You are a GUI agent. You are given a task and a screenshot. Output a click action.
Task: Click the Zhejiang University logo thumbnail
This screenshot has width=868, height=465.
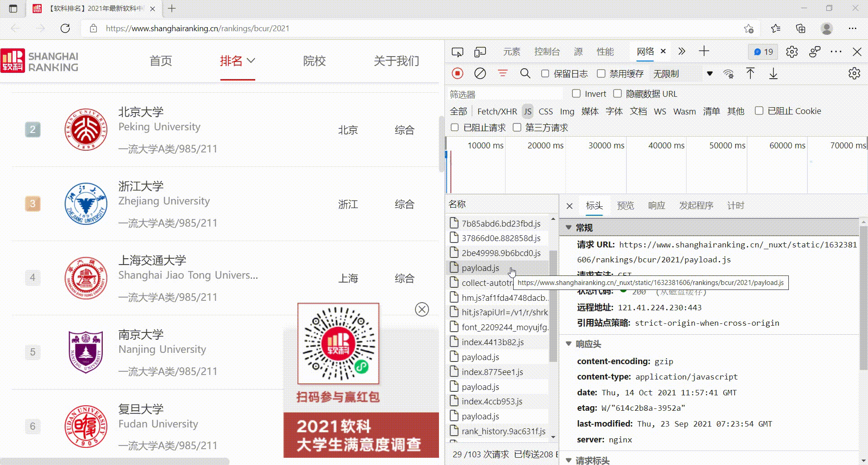[x=86, y=204]
